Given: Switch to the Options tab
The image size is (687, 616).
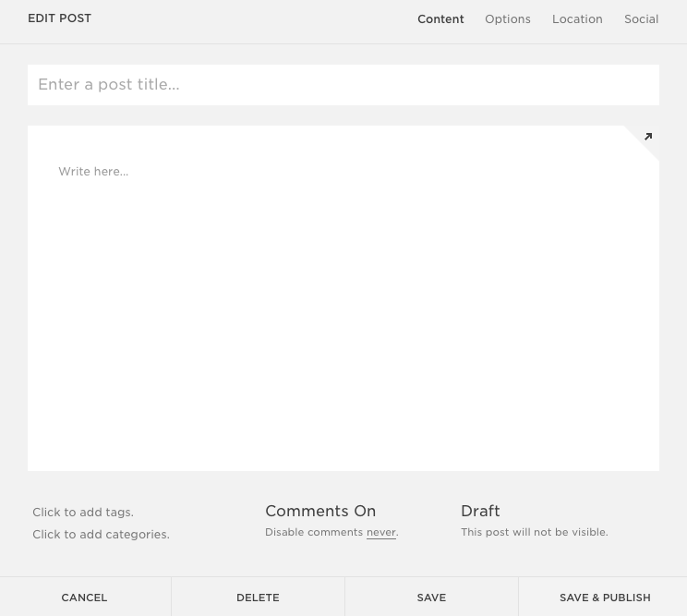Looking at the screenshot, I should point(507,19).
